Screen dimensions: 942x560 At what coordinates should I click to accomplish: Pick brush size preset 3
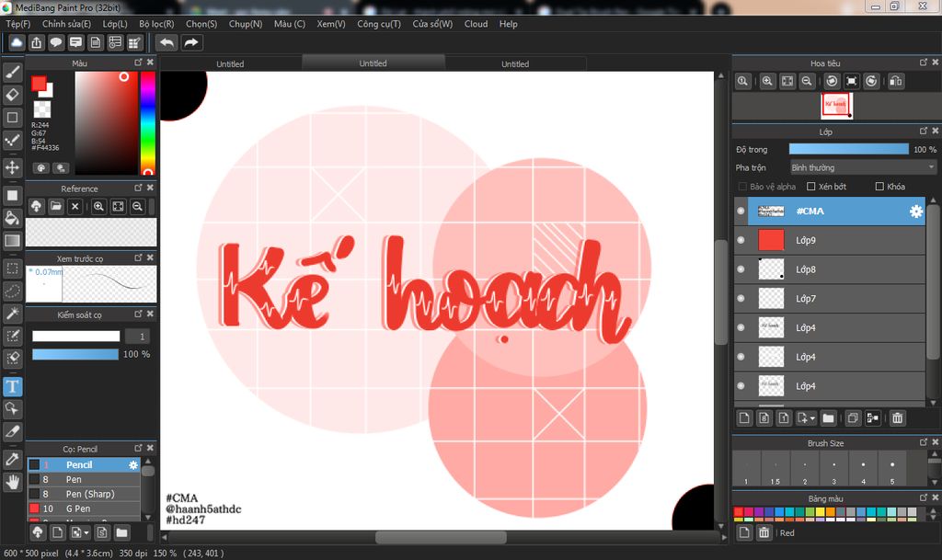click(x=833, y=469)
